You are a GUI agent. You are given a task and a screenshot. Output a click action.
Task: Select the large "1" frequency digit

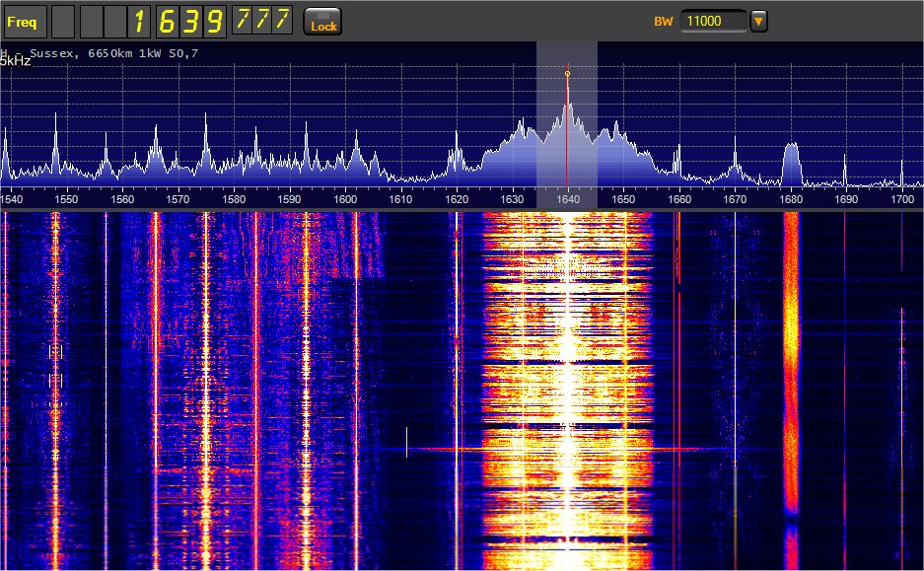pos(140,21)
